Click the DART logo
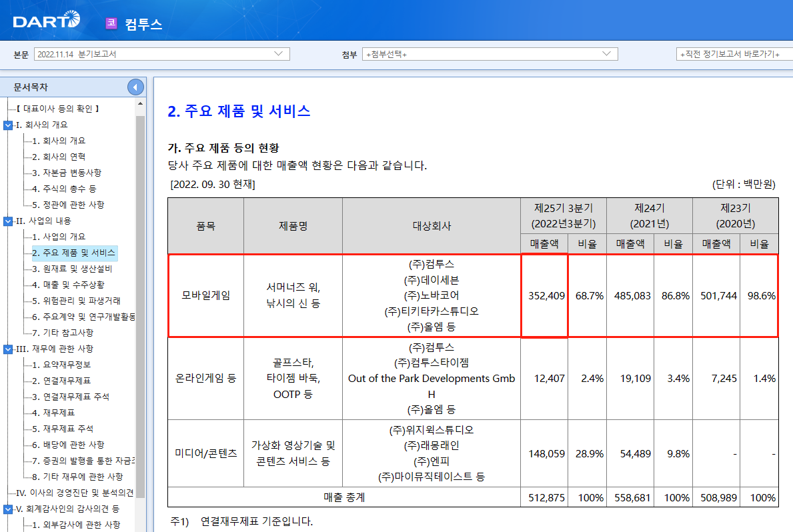The image size is (793, 532). [x=46, y=20]
